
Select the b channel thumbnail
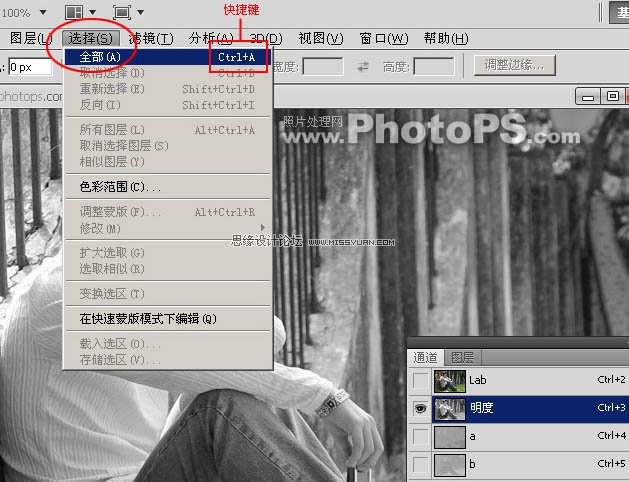point(450,465)
